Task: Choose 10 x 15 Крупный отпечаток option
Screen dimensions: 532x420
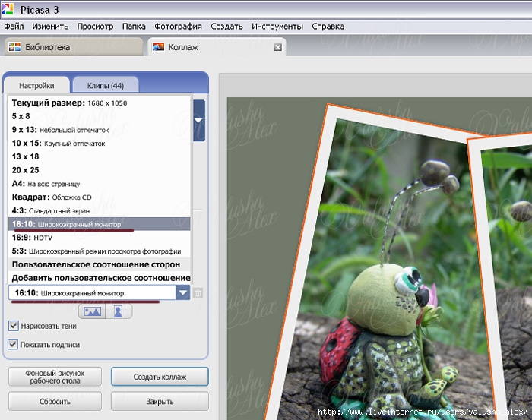Action: pyautogui.click(x=99, y=144)
